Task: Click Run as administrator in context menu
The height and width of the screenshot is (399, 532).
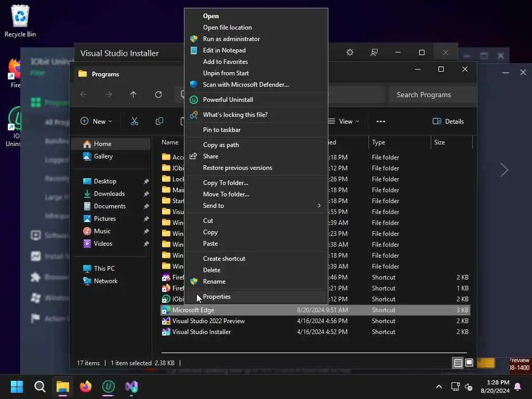Action: (x=231, y=38)
